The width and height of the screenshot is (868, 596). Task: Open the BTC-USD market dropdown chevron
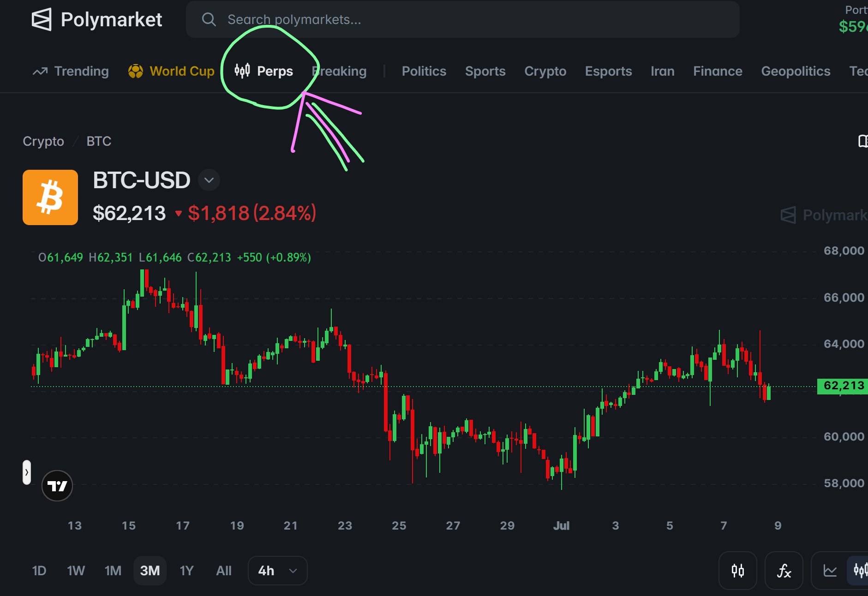[x=209, y=180]
